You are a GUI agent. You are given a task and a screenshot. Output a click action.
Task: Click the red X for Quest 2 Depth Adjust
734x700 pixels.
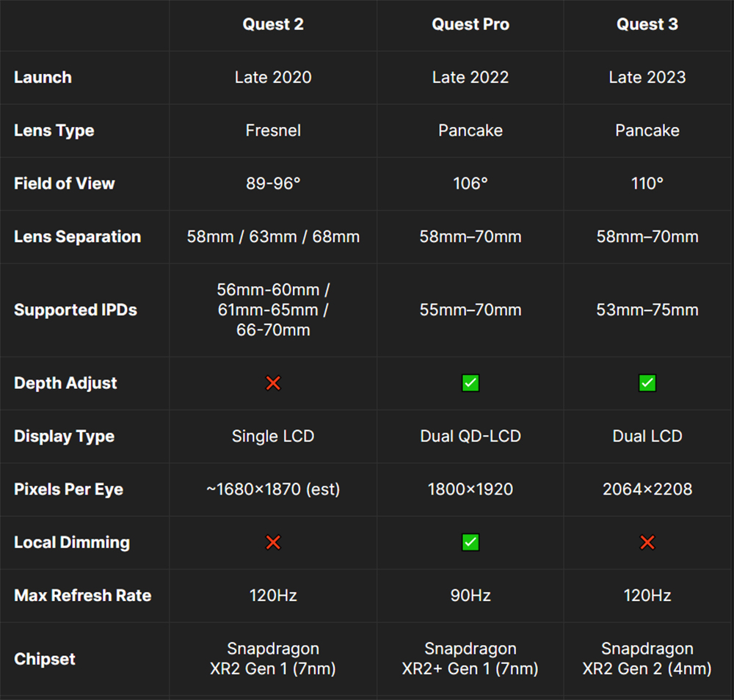click(273, 383)
